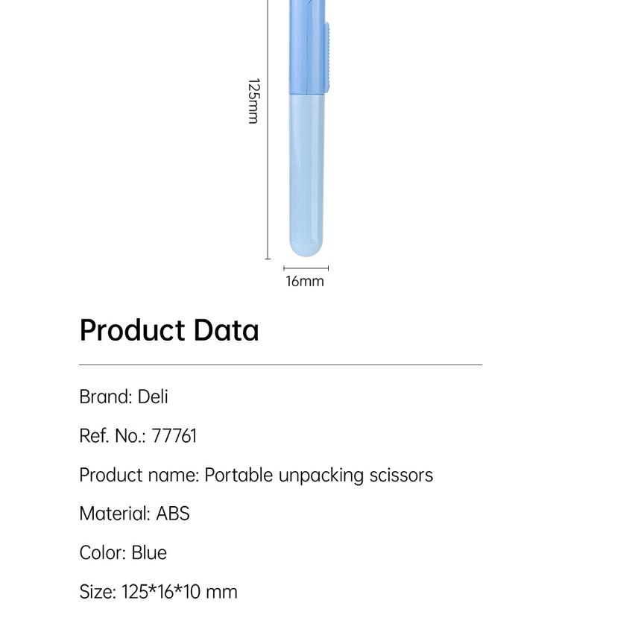The height and width of the screenshot is (644, 644).
Task: Click the divider line below Product Data
Action: (280, 364)
